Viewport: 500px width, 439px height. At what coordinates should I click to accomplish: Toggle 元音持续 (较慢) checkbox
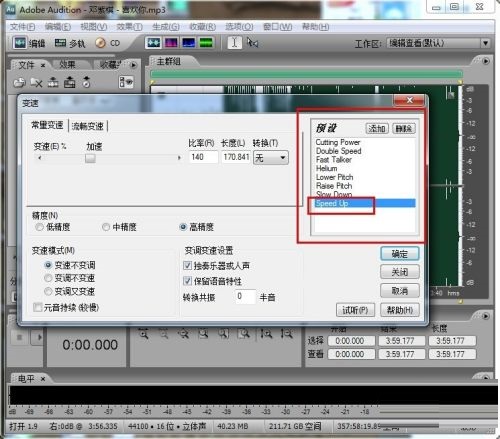[x=38, y=307]
